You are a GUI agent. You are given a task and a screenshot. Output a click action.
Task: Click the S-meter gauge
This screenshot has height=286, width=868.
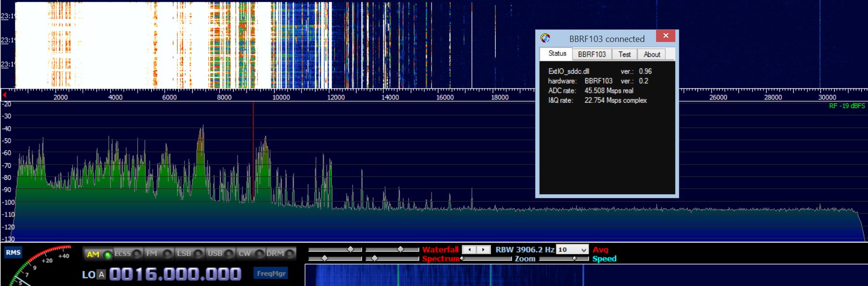pyautogui.click(x=39, y=267)
